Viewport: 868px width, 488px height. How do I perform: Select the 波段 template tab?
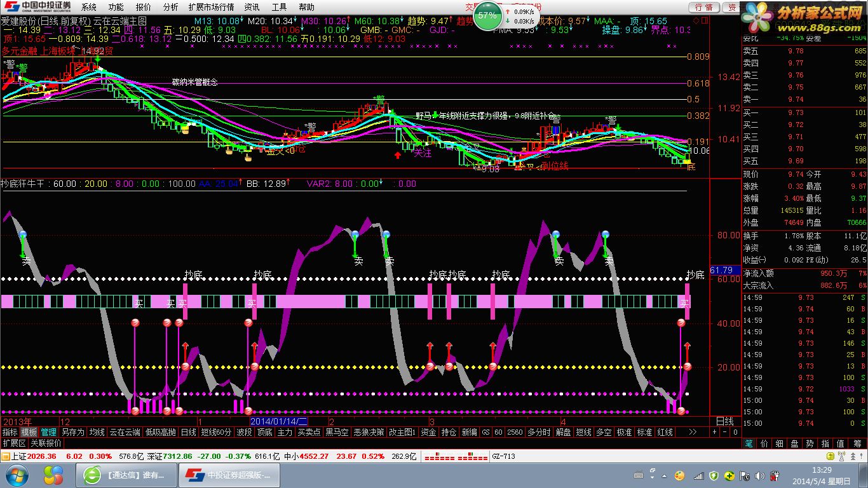click(x=245, y=432)
